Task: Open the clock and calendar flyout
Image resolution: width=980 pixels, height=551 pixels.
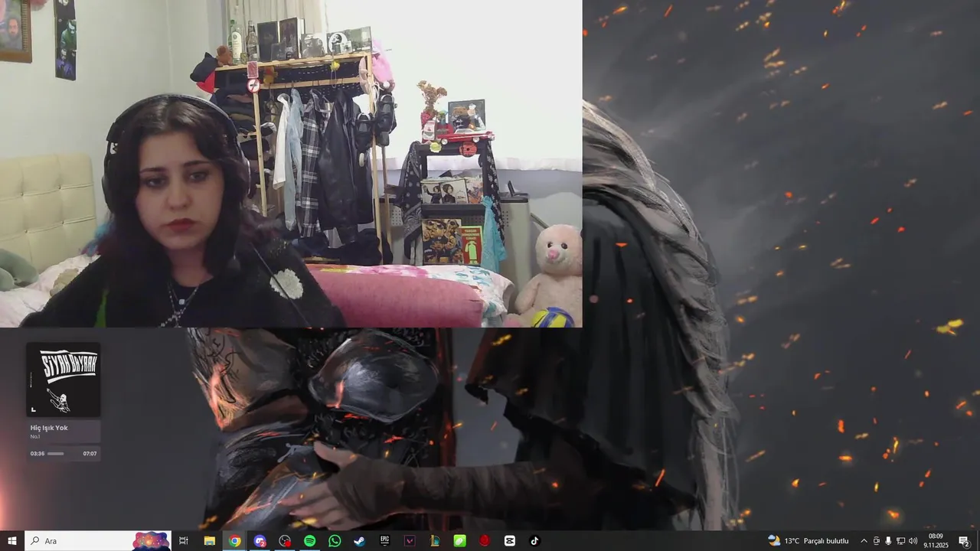Action: coord(936,541)
